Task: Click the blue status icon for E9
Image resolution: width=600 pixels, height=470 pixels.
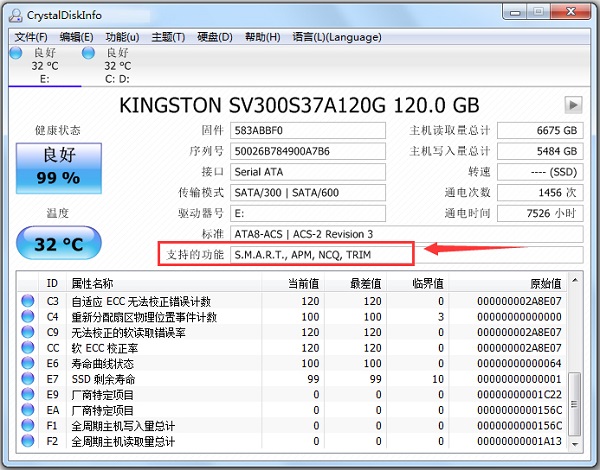Action: [x=28, y=394]
